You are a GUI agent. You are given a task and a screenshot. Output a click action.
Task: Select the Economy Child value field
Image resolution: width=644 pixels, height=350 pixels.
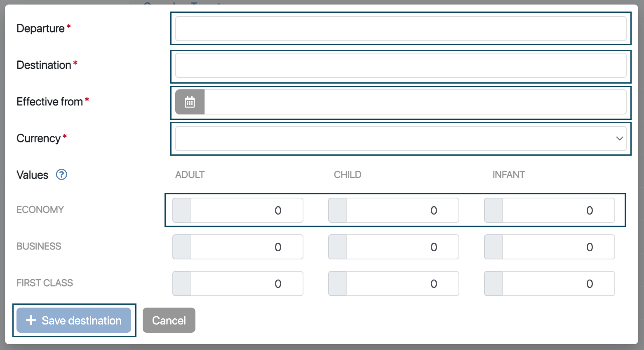point(402,210)
